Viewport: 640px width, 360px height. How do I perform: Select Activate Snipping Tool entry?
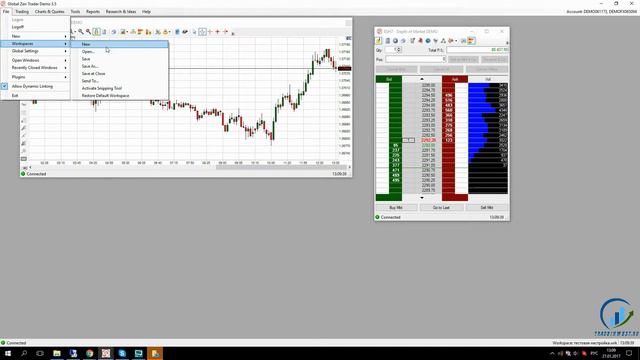120,88
